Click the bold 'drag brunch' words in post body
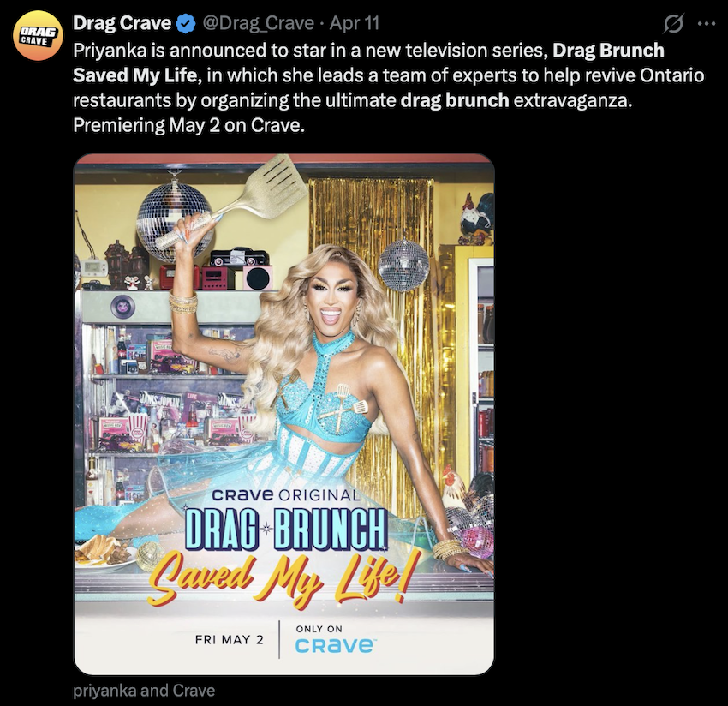 click(x=455, y=100)
